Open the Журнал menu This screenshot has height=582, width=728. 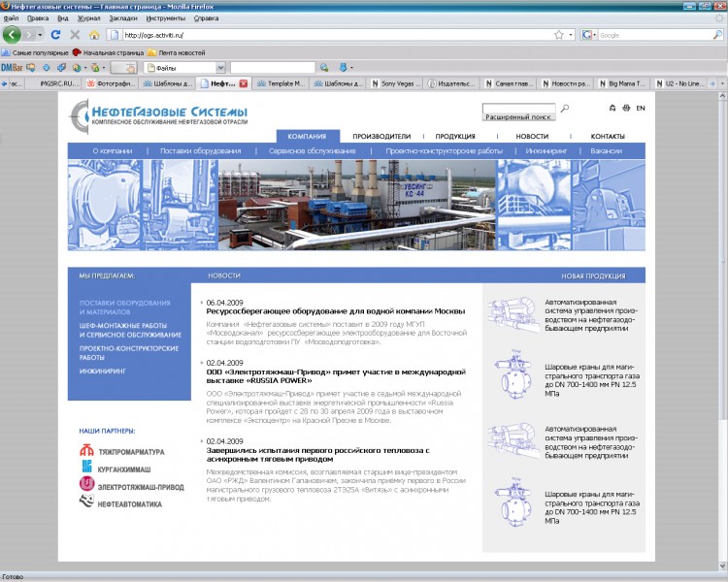point(88,18)
